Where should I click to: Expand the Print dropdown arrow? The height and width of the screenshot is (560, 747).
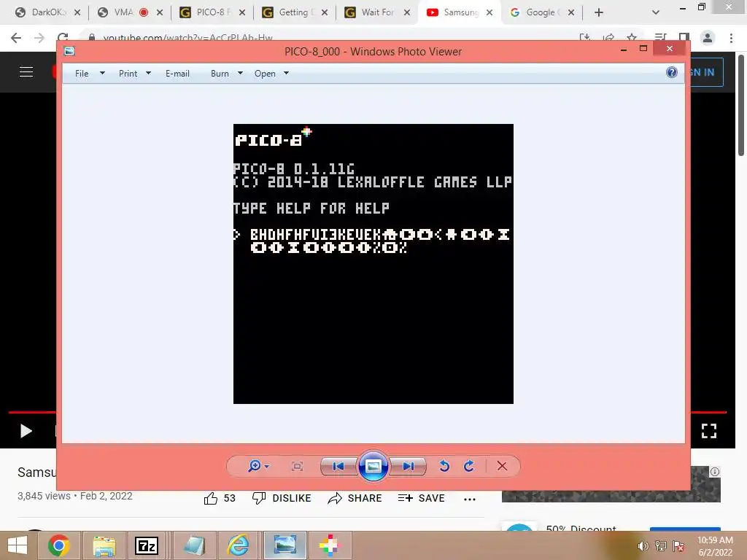148,73
